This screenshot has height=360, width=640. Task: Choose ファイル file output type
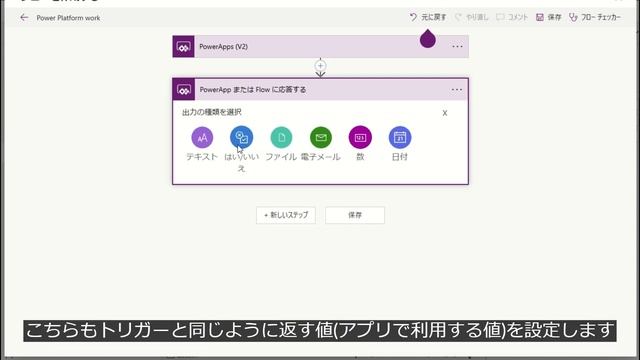[x=281, y=144]
